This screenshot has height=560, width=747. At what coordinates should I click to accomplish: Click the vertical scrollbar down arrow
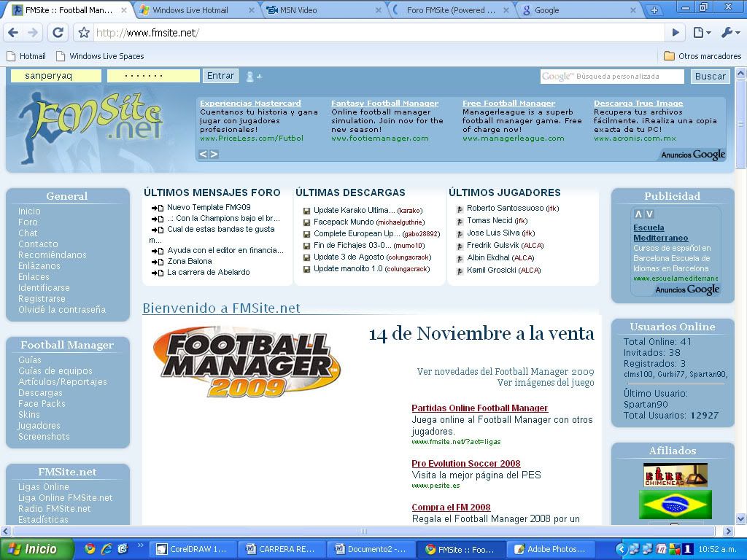[x=741, y=518]
